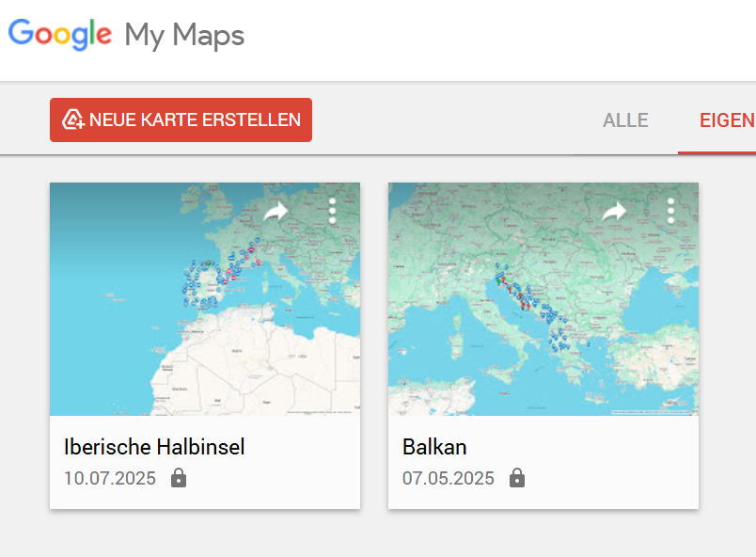Click the three-dot menu on Iberische Halbinsel card
The height and width of the screenshot is (557, 756).
332,211
